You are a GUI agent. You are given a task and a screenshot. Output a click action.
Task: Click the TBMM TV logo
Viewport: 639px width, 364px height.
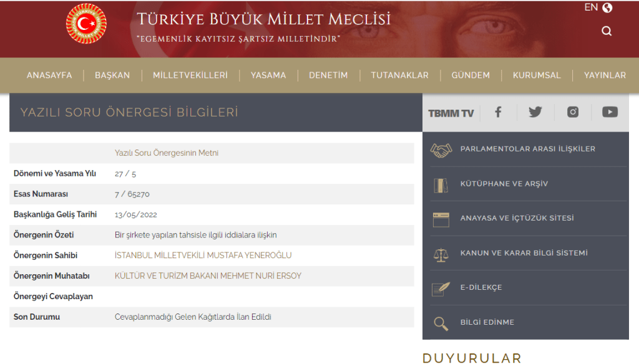(451, 113)
